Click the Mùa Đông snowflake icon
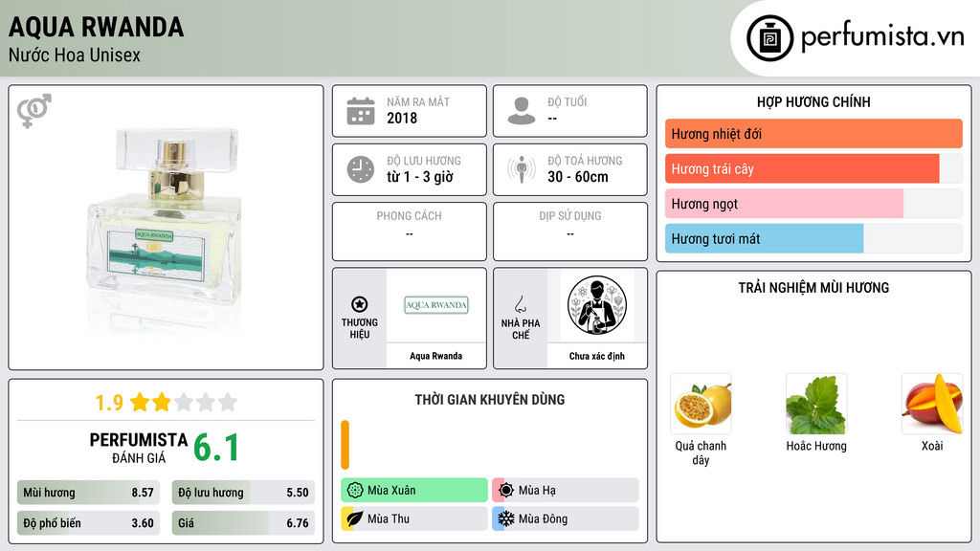 click(x=506, y=518)
